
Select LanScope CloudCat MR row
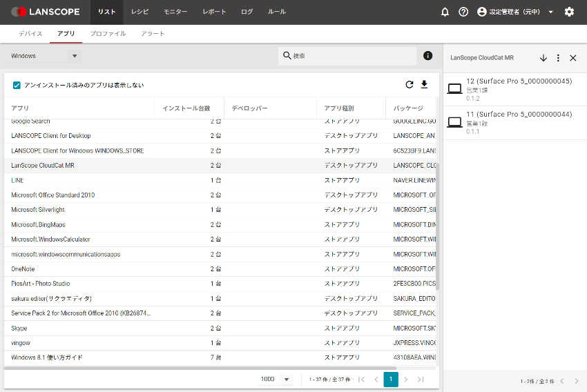[220, 166]
